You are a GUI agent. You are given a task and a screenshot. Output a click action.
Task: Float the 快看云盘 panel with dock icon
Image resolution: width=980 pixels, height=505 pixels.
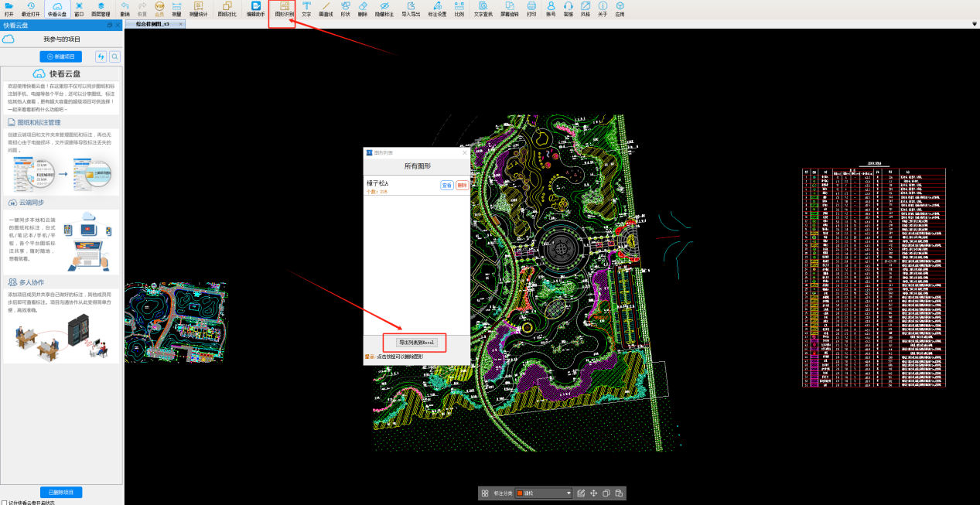(x=109, y=26)
